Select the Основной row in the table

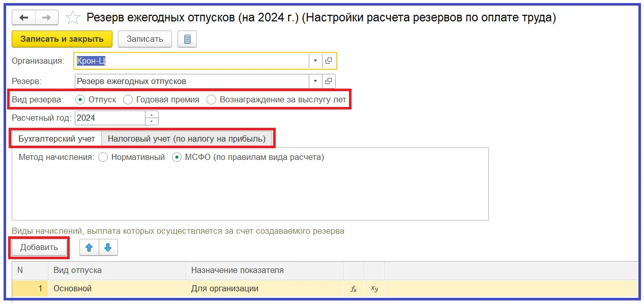pyautogui.click(x=117, y=289)
